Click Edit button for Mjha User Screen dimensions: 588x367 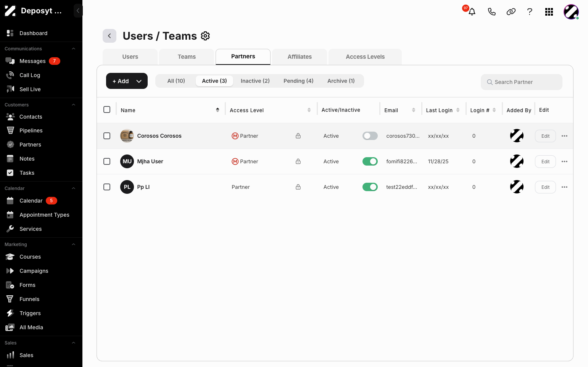[545, 161]
